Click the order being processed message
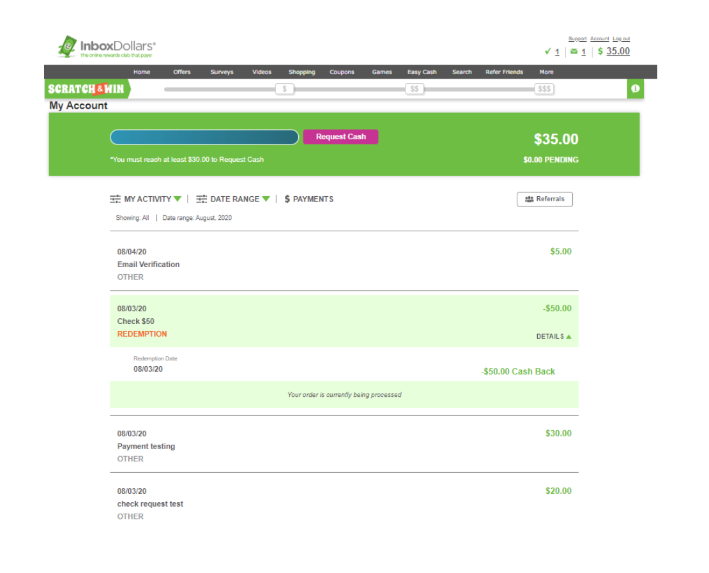 pos(345,395)
